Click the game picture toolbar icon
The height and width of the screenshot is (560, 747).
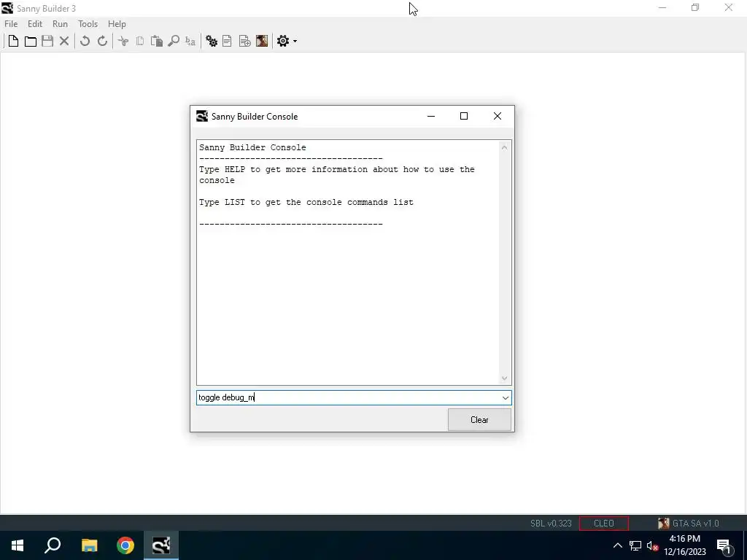262,41
